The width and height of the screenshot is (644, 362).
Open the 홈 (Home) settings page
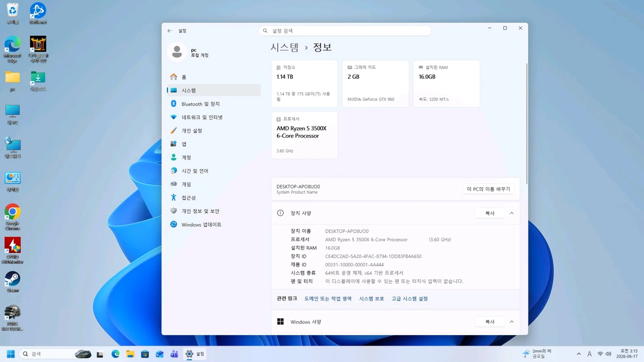coord(214,77)
